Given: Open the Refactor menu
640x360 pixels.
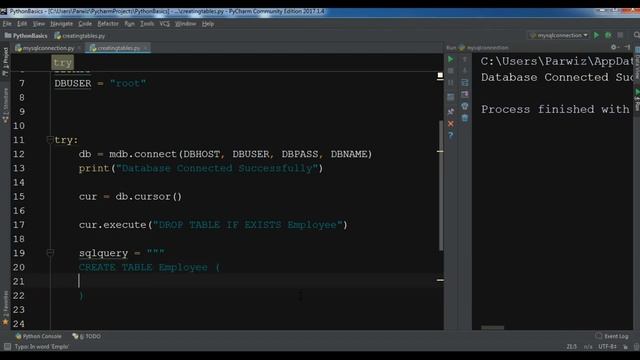Looking at the screenshot, I should (108, 24).
